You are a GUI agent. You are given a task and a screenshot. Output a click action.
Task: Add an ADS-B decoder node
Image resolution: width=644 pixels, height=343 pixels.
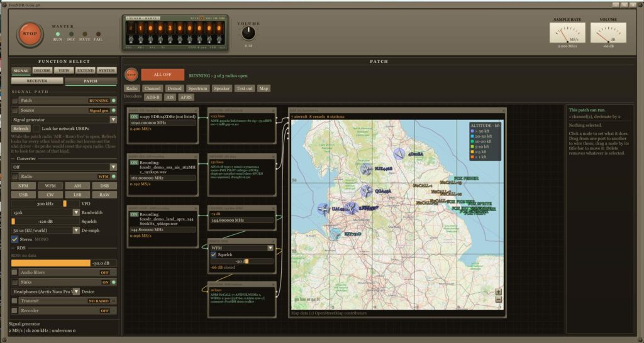click(153, 97)
